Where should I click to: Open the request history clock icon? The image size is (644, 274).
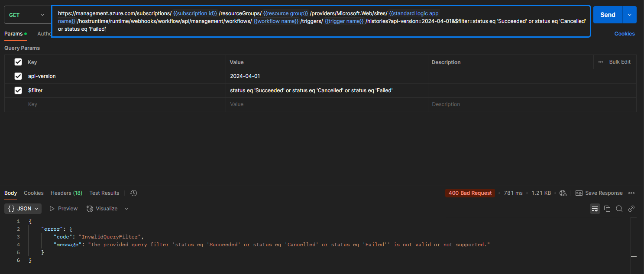click(x=133, y=193)
